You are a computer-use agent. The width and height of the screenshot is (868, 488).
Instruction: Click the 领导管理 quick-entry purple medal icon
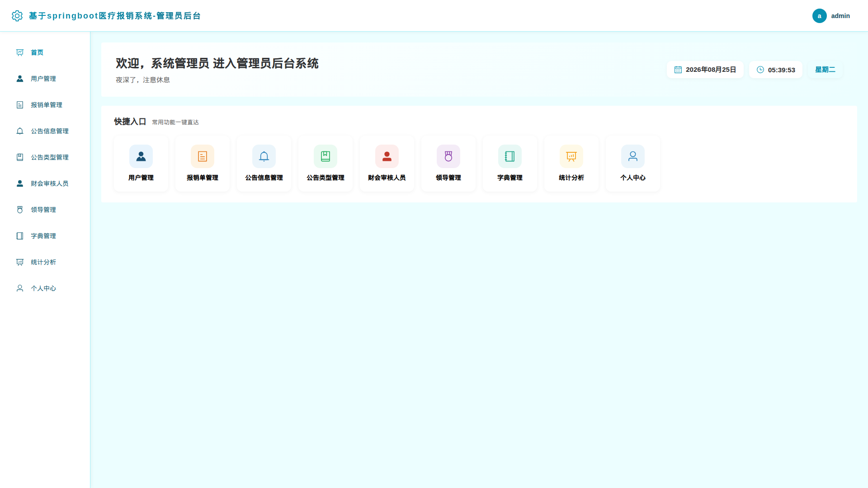tap(448, 156)
